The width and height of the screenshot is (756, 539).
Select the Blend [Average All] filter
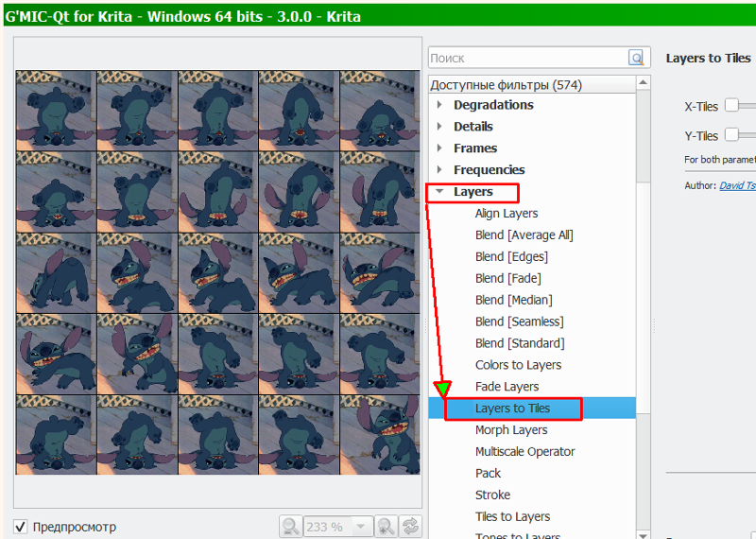(x=524, y=235)
